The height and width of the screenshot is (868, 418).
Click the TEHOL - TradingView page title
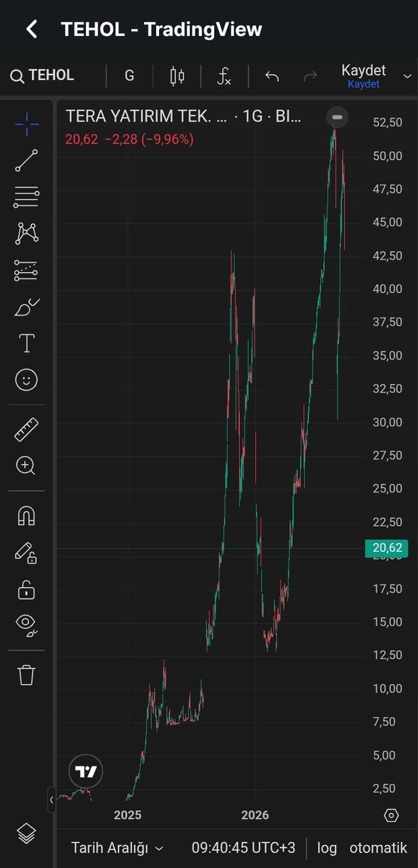[x=161, y=29]
